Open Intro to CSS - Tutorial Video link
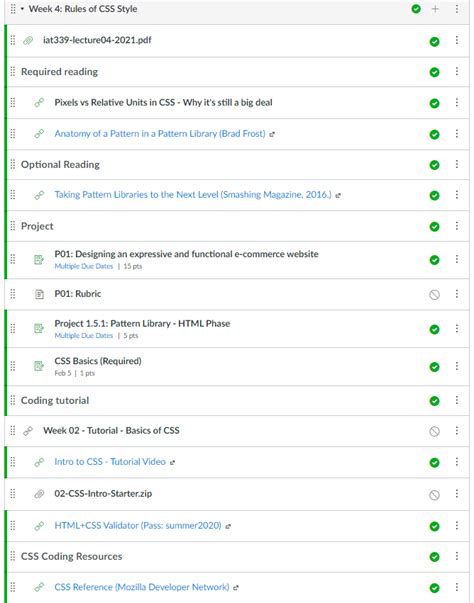Screen dimensions: 474x603 110,461
